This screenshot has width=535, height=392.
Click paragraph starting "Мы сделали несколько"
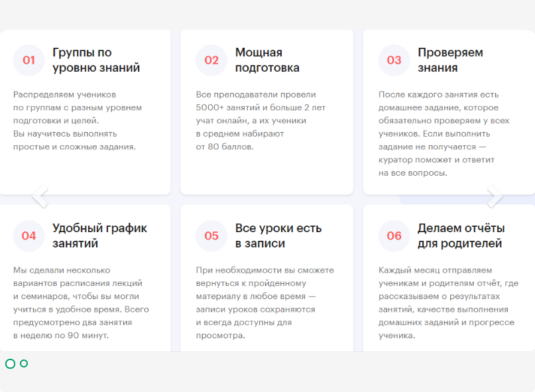(81, 302)
